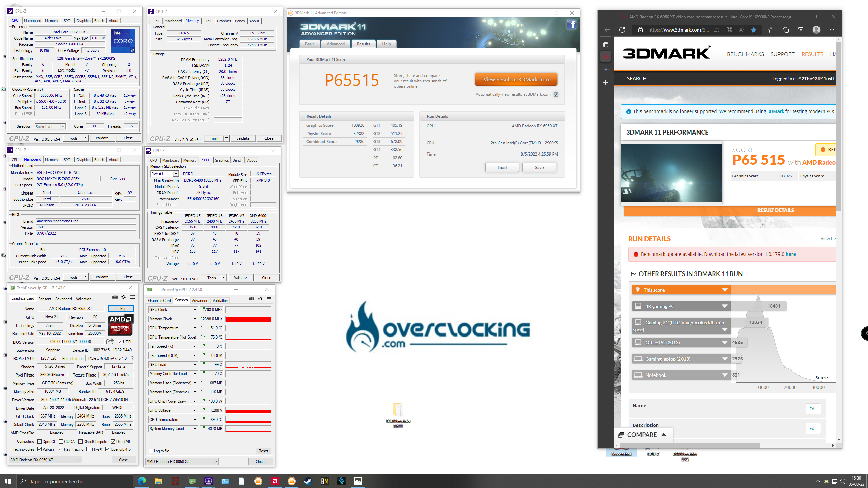Expand the COMPARE panel on 3DMark page
This screenshot has height=488, width=868.
pos(643,435)
